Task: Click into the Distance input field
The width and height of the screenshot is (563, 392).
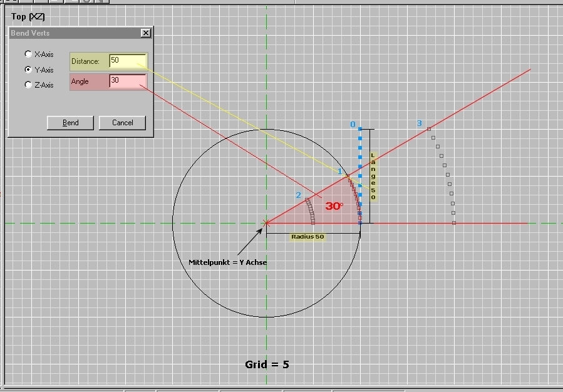Action: pyautogui.click(x=127, y=61)
